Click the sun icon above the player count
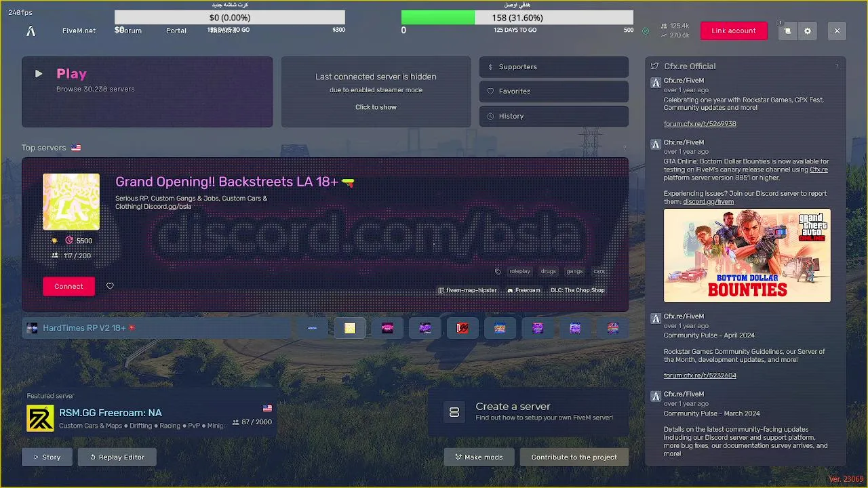Viewport: 868px width, 488px height. [x=55, y=241]
